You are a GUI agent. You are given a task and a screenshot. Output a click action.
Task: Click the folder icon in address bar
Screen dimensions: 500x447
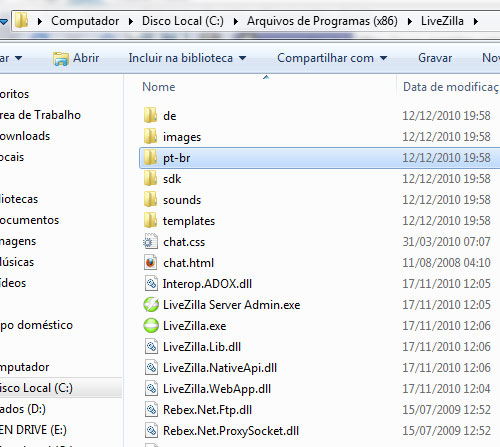point(22,21)
